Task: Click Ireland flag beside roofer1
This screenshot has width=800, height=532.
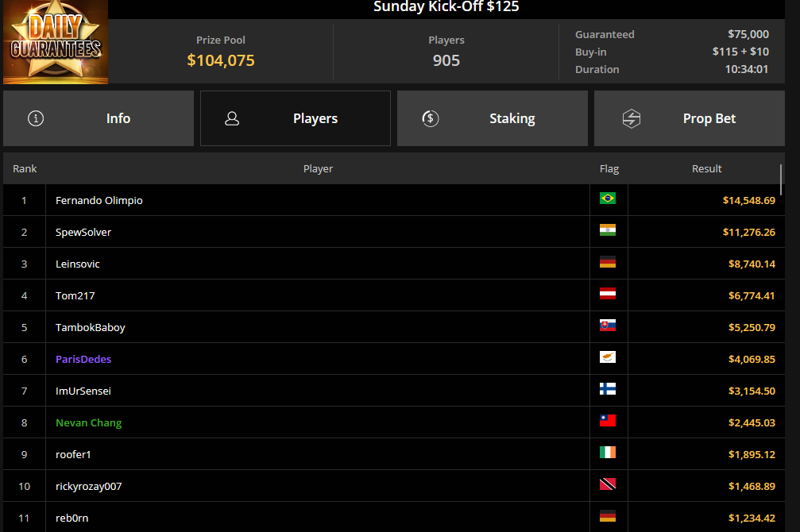Action: click(608, 453)
